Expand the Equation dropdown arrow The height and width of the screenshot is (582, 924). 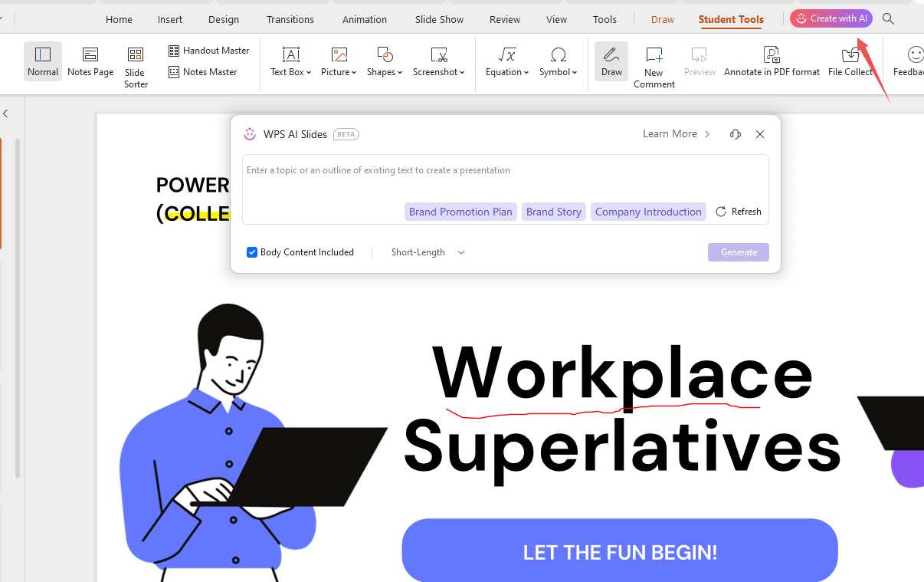(x=527, y=73)
